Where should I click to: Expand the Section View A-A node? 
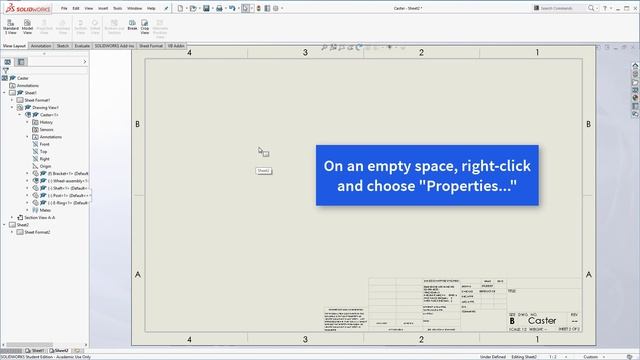click(12, 218)
